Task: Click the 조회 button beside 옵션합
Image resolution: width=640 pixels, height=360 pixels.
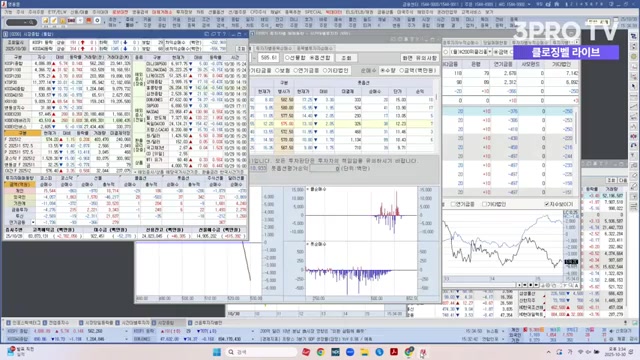Action: coord(347,58)
